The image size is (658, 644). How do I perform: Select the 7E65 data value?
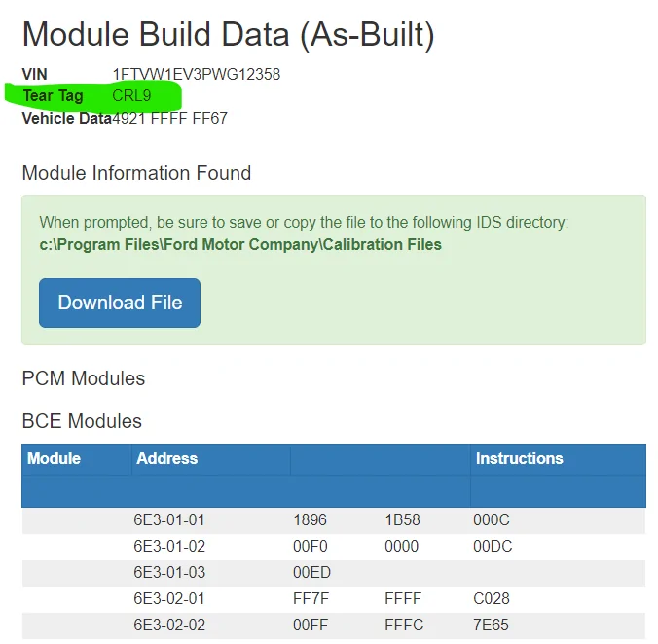click(491, 626)
